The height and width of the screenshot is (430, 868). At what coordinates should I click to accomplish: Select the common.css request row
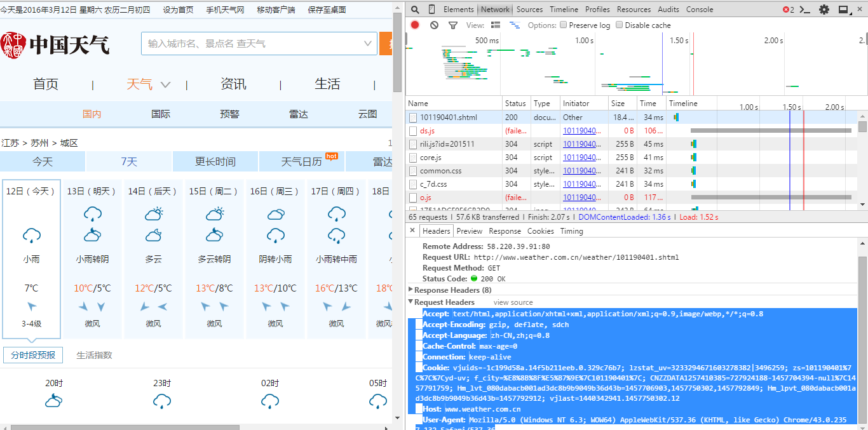point(632,171)
